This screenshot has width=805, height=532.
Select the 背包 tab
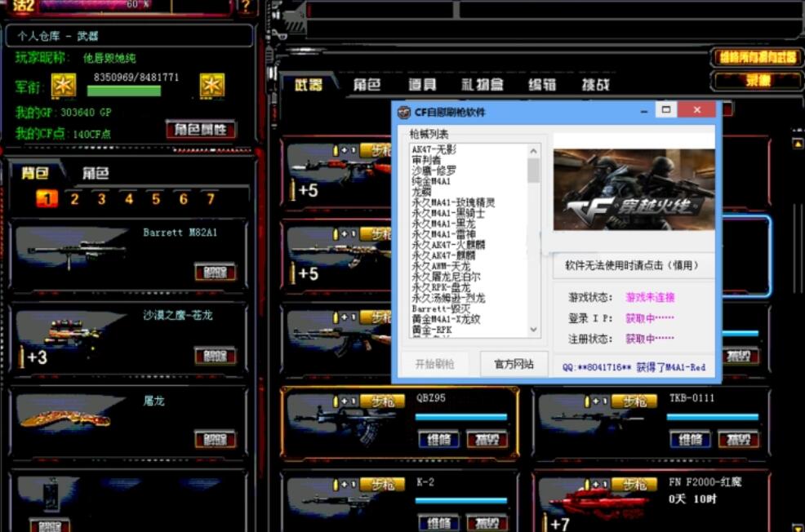pos(35,173)
